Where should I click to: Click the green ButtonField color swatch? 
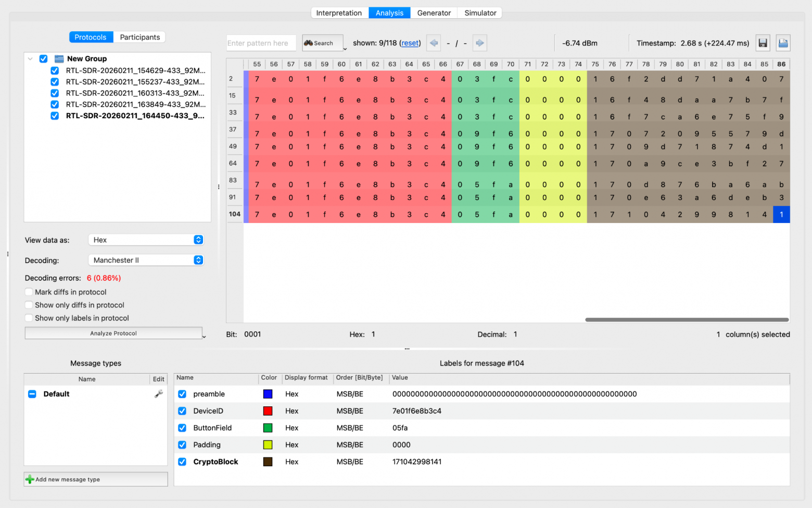268,428
